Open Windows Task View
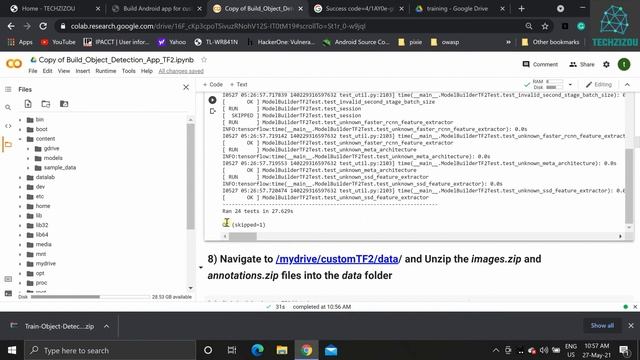Image resolution: width=640 pixels, height=360 pixels. click(x=232, y=350)
